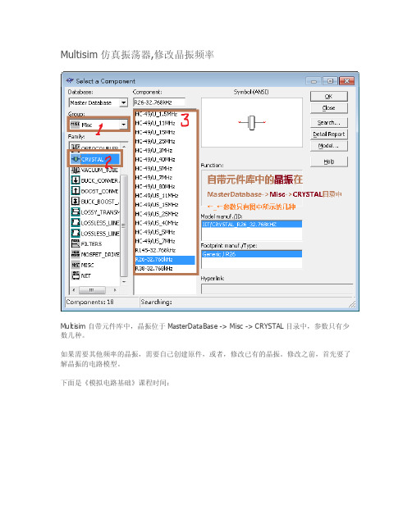The height and width of the screenshot is (532, 412).
Task: Click Family list horizontal scroll-right arrow
Action: coord(115,290)
